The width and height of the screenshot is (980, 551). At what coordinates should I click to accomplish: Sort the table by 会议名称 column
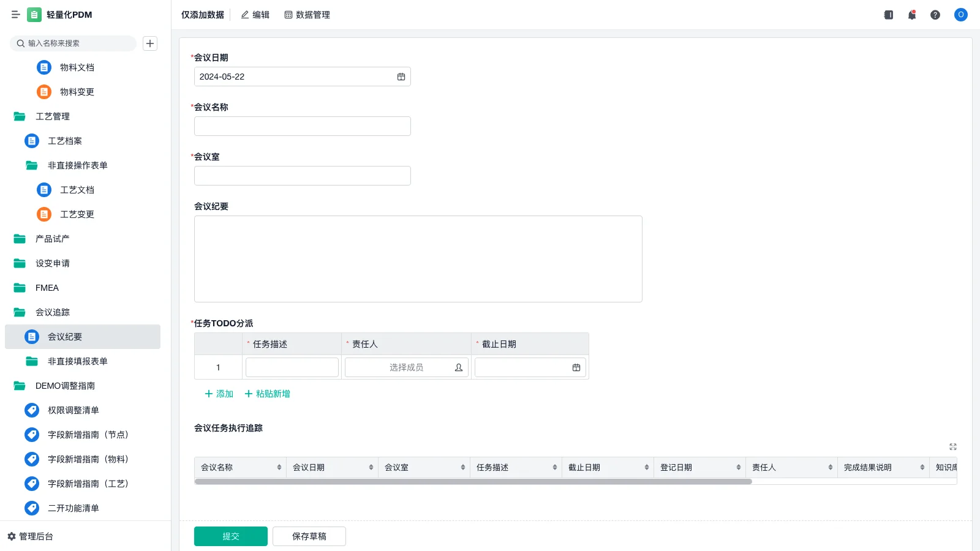[x=279, y=467]
